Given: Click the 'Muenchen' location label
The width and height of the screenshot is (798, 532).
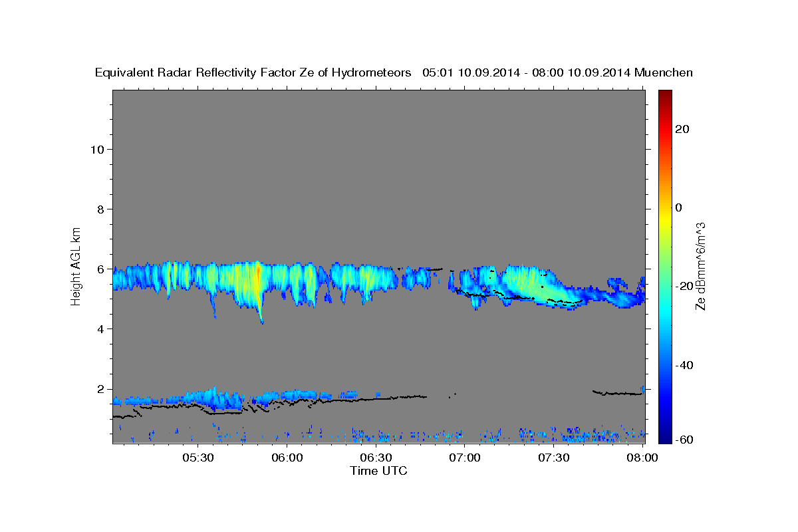Looking at the screenshot, I should click(664, 73).
